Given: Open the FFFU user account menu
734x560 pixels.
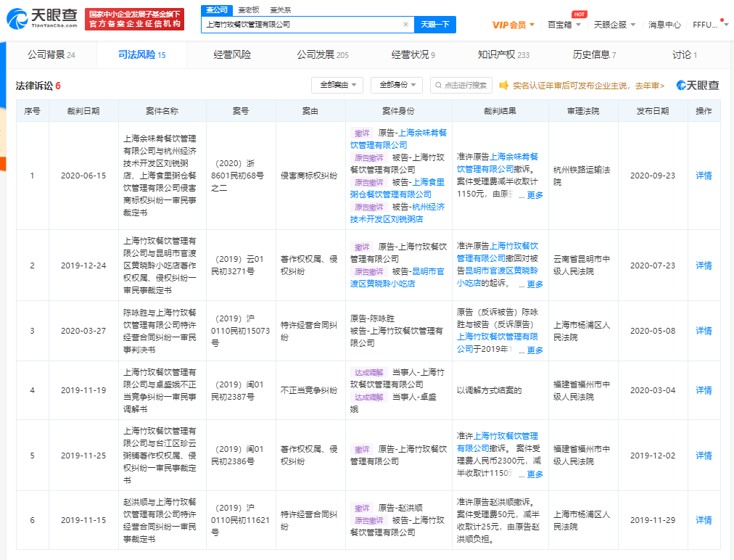Looking at the screenshot, I should coord(709,25).
